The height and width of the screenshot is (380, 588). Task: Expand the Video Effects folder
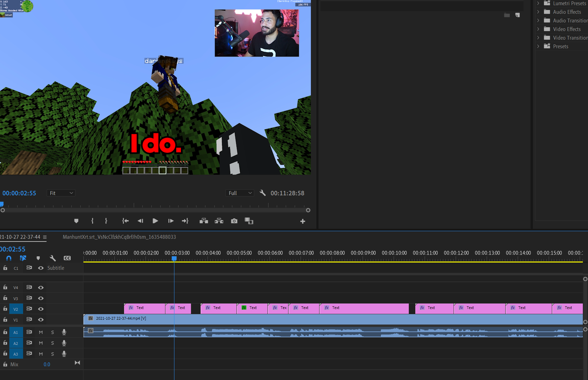[538, 29]
